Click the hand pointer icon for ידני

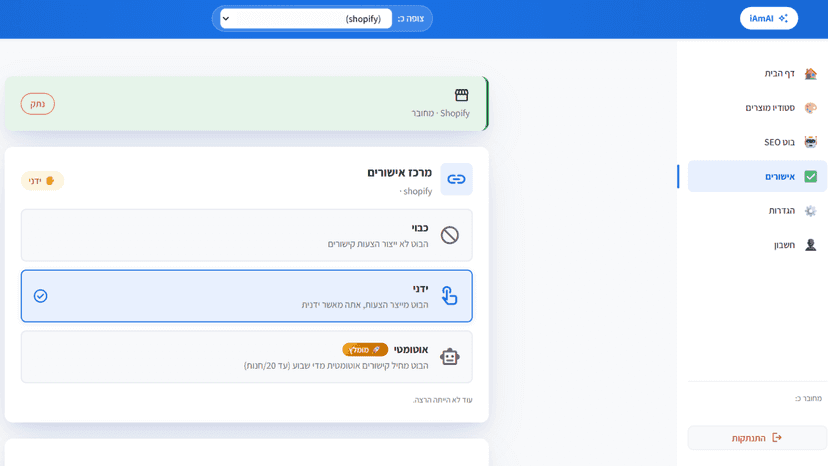(x=449, y=296)
